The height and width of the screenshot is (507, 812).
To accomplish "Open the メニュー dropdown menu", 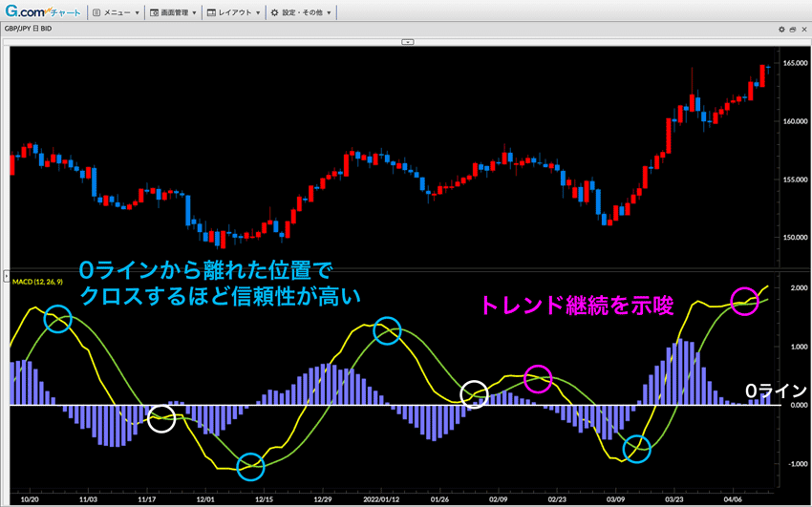I will click(120, 13).
